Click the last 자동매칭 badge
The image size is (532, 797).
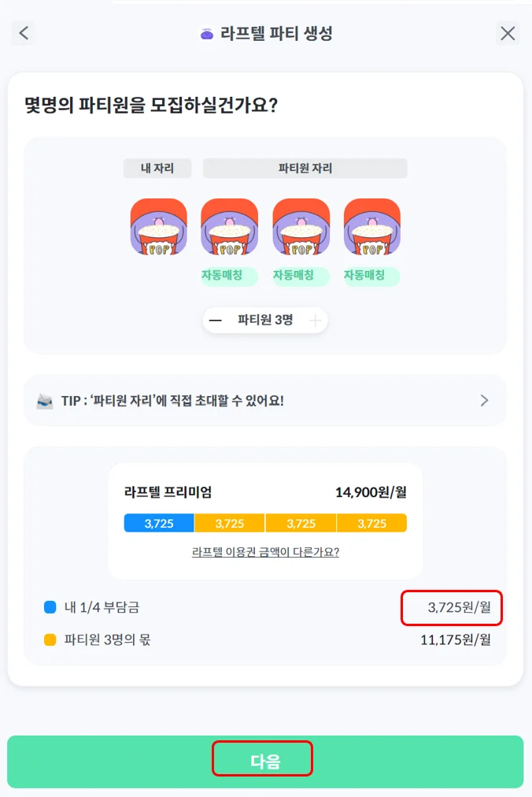pos(371,276)
